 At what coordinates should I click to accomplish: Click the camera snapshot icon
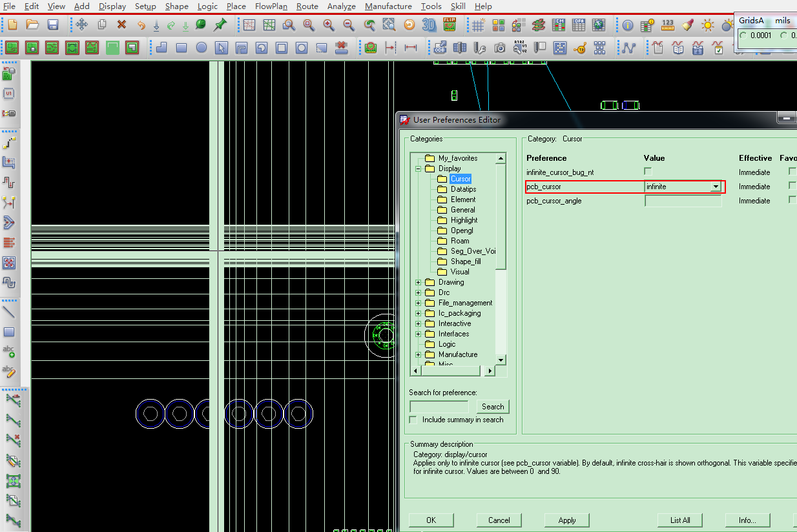500,48
